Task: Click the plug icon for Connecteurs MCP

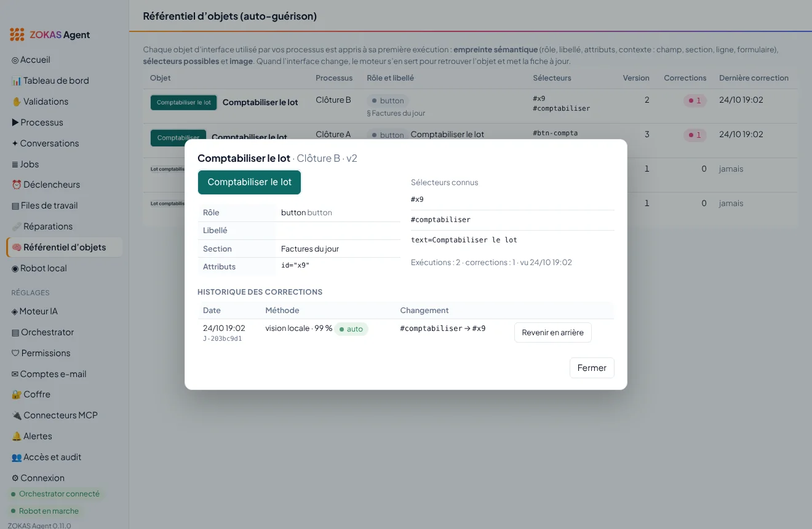Action: tap(17, 415)
